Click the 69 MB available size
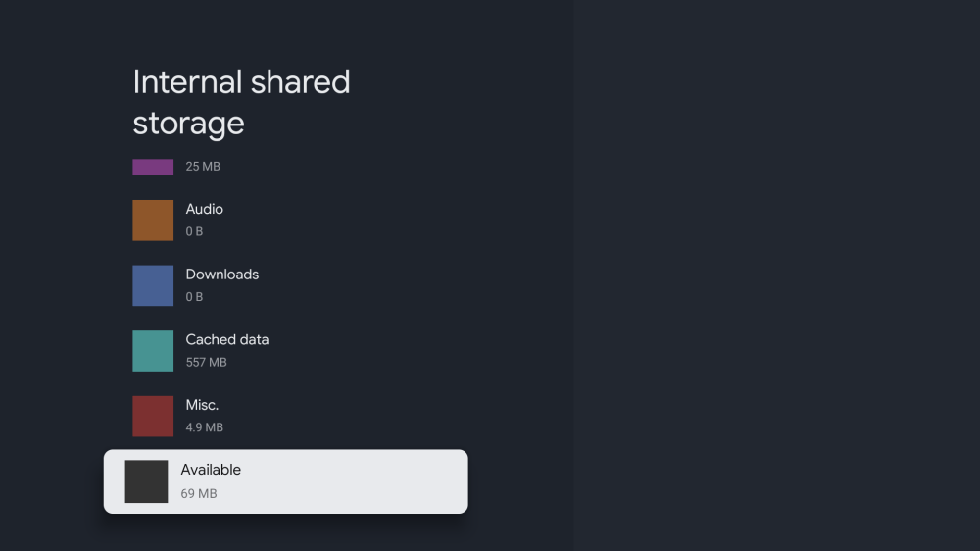 (199, 493)
